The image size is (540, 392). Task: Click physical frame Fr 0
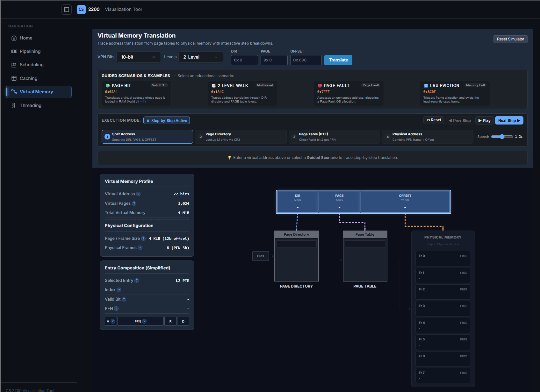pos(443,259)
